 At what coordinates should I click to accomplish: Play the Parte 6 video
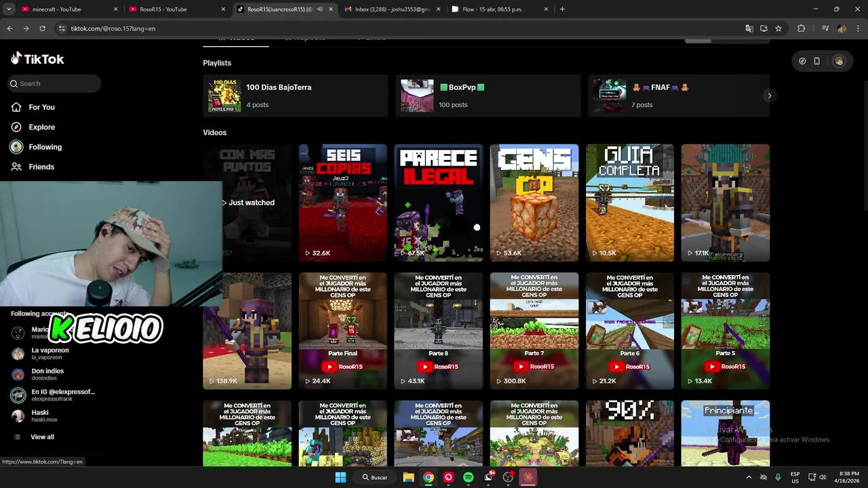pos(630,331)
